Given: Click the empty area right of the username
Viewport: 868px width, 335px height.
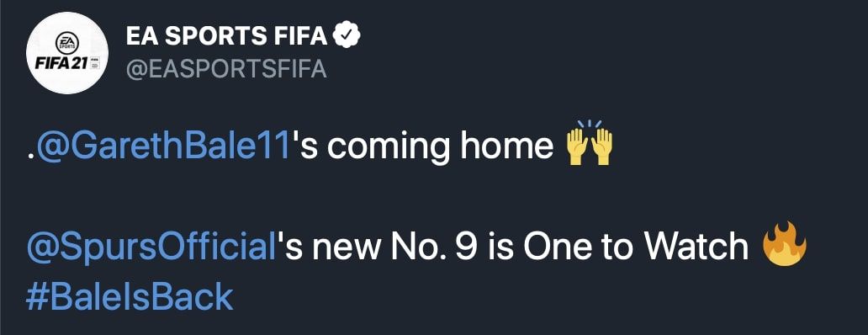Looking at the screenshot, I should pos(609,53).
